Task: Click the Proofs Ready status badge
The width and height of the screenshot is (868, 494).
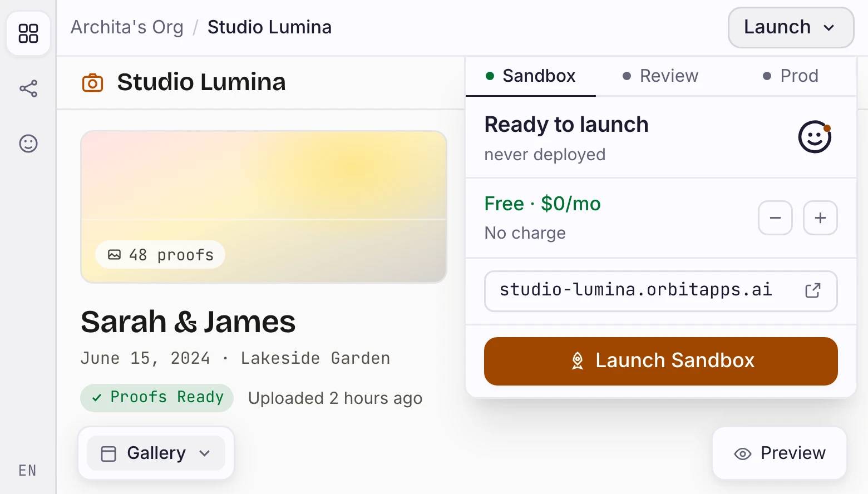Action: pos(157,398)
